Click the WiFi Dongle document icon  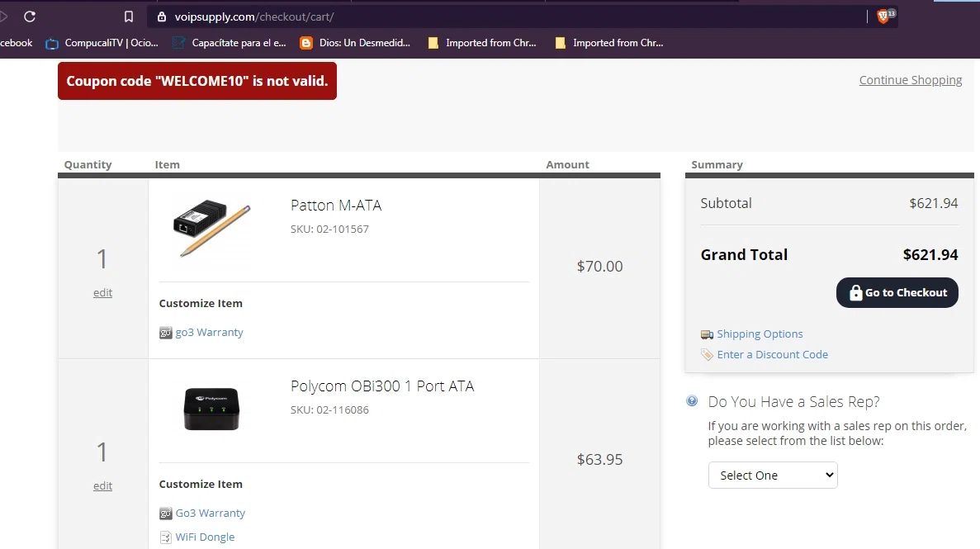[165, 537]
